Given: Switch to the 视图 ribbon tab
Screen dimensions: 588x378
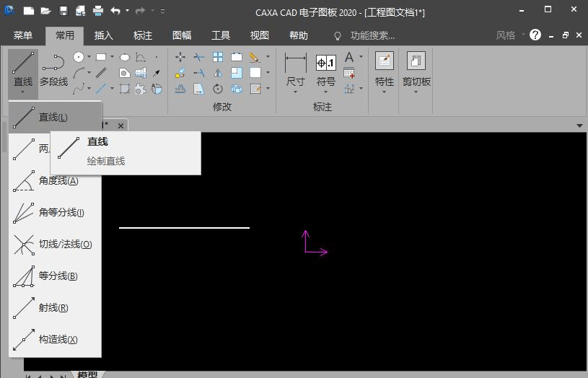Looking at the screenshot, I should [260, 35].
